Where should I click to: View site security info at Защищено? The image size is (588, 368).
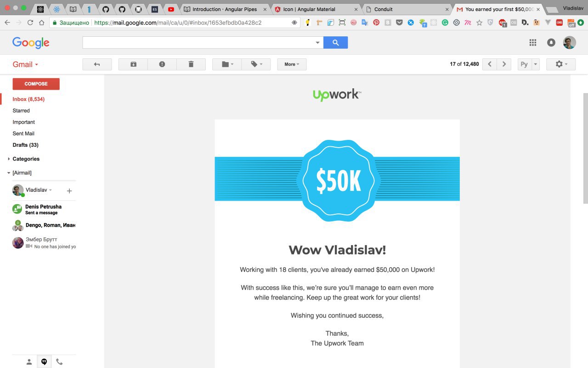pos(70,23)
